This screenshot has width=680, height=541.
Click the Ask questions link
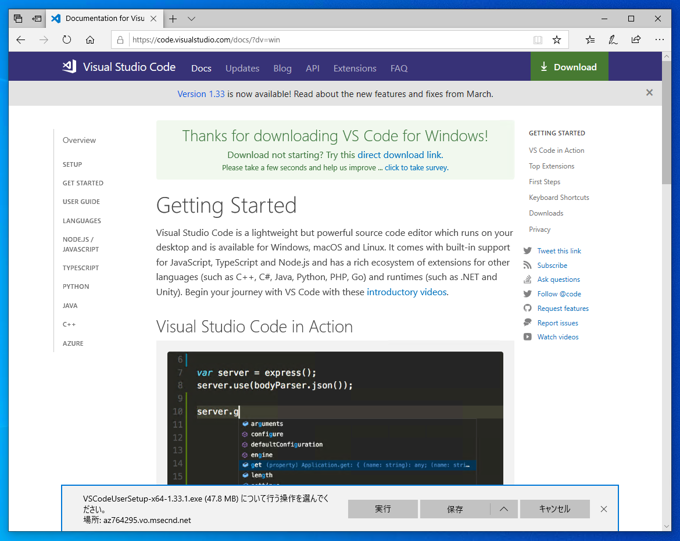pyautogui.click(x=559, y=279)
